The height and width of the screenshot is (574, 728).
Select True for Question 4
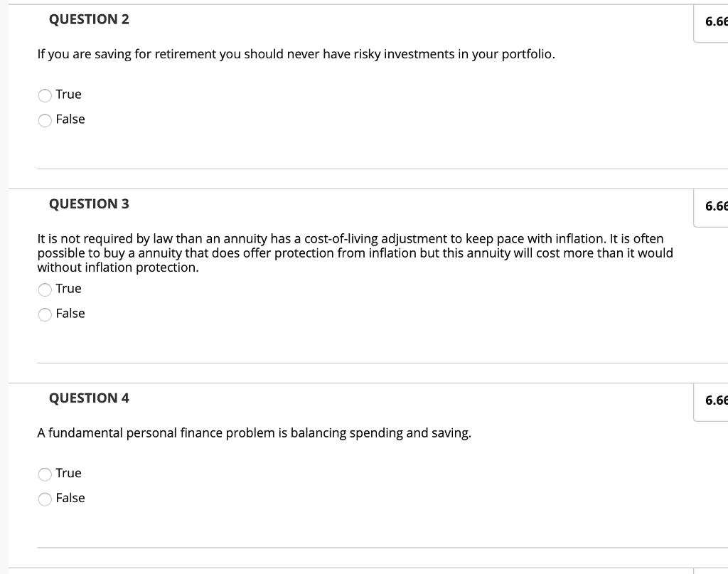click(45, 473)
